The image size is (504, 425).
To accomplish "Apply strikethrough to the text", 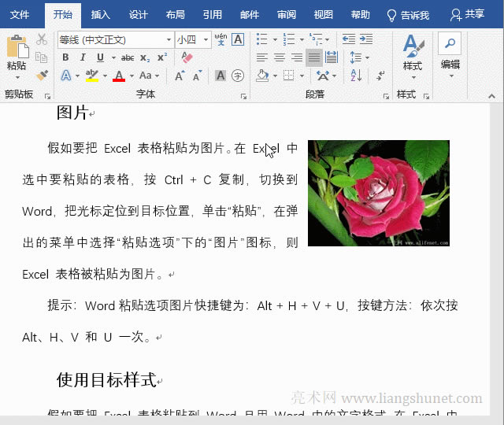I will (x=126, y=57).
